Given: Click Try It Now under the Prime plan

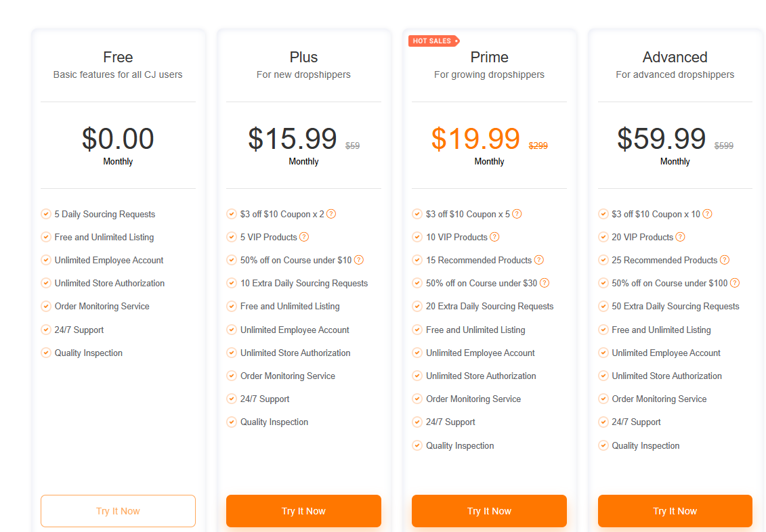Looking at the screenshot, I should click(x=489, y=511).
